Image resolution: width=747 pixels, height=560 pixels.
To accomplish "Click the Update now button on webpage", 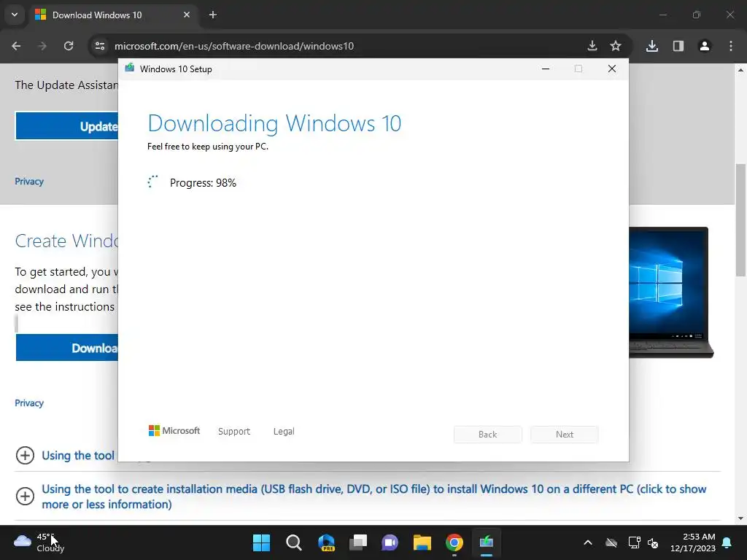I will (x=66, y=126).
